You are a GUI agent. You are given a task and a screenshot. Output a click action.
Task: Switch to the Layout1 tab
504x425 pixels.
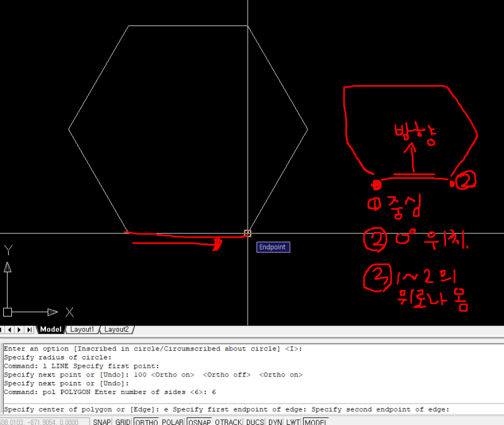(82, 329)
